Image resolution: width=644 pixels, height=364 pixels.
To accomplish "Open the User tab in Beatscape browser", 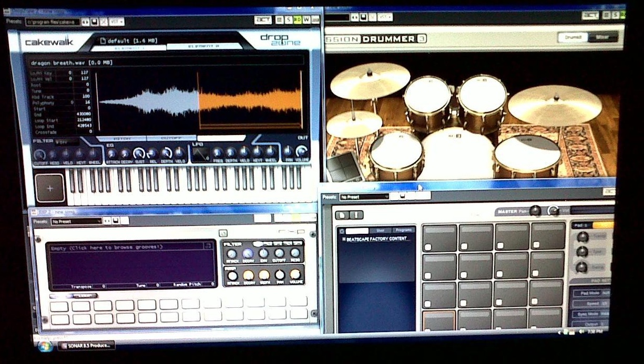I will pyautogui.click(x=380, y=231).
